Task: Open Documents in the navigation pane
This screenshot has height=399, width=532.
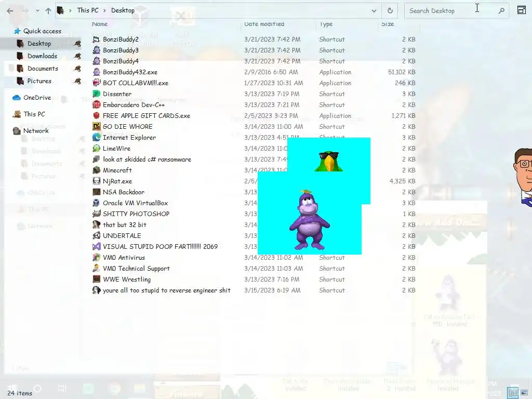Action: 43,69
